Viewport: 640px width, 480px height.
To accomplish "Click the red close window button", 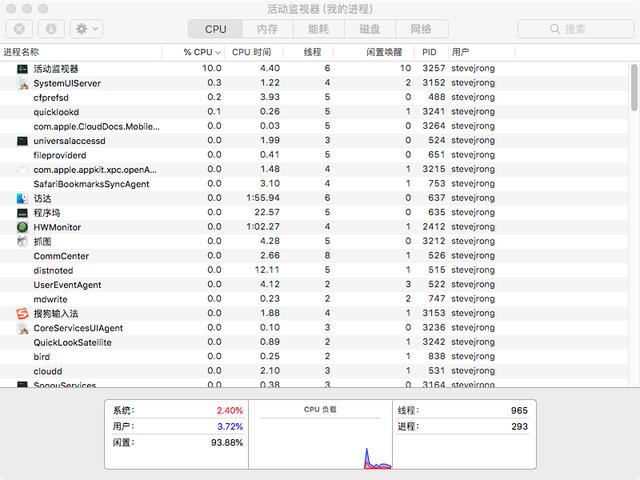I will [x=11, y=8].
